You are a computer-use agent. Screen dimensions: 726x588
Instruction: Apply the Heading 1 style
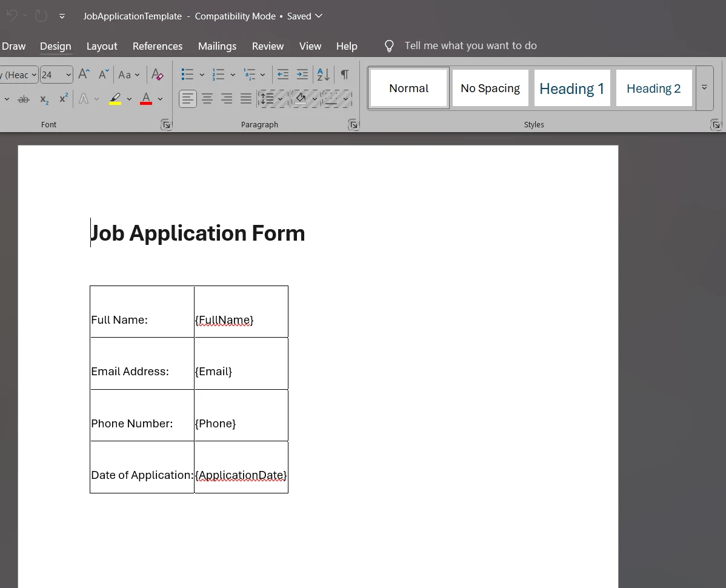click(571, 89)
